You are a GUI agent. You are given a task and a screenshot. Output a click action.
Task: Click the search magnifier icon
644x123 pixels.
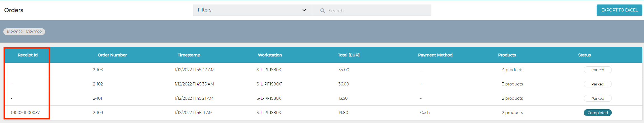323,11
